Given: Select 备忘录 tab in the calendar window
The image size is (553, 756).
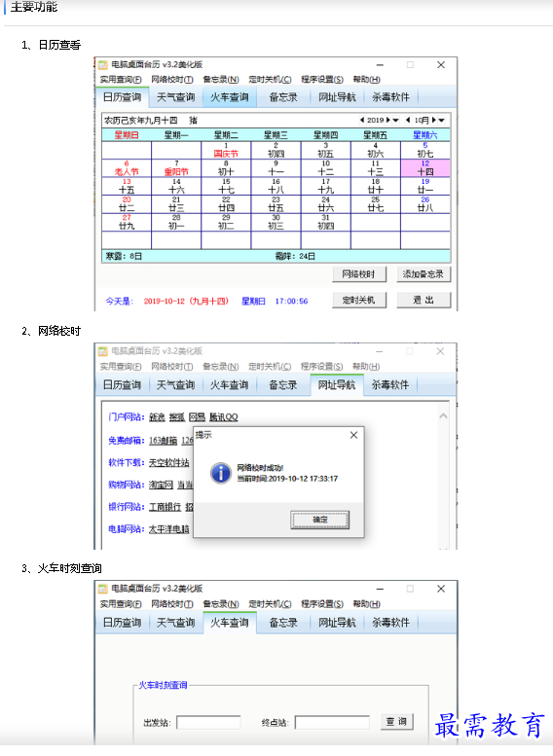Looking at the screenshot, I should click(x=283, y=97).
